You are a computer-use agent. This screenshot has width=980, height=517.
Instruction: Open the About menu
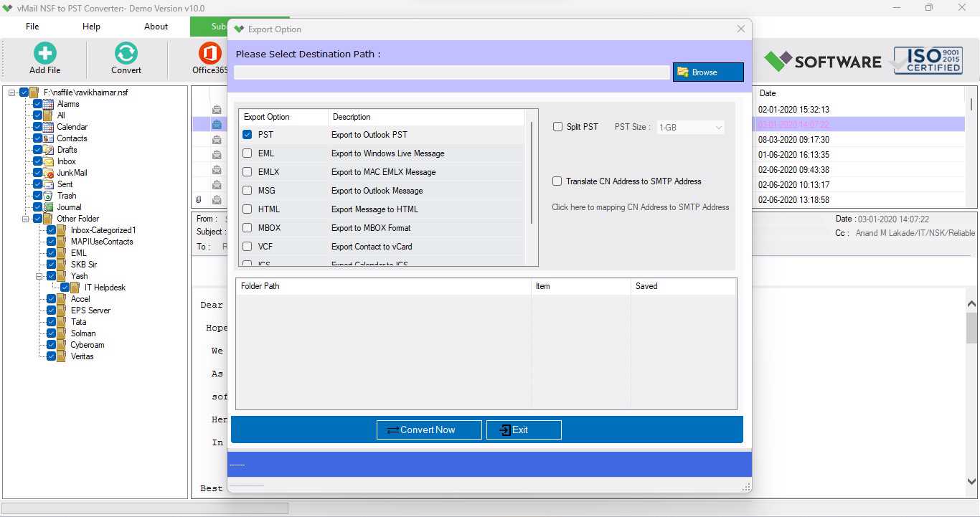click(x=156, y=27)
